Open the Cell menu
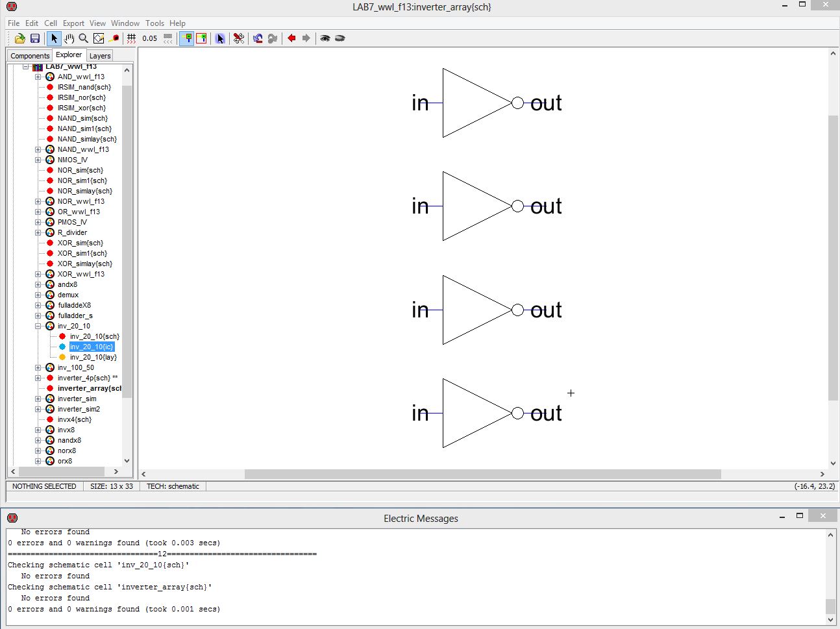Image resolution: width=840 pixels, height=629 pixels. coord(51,23)
